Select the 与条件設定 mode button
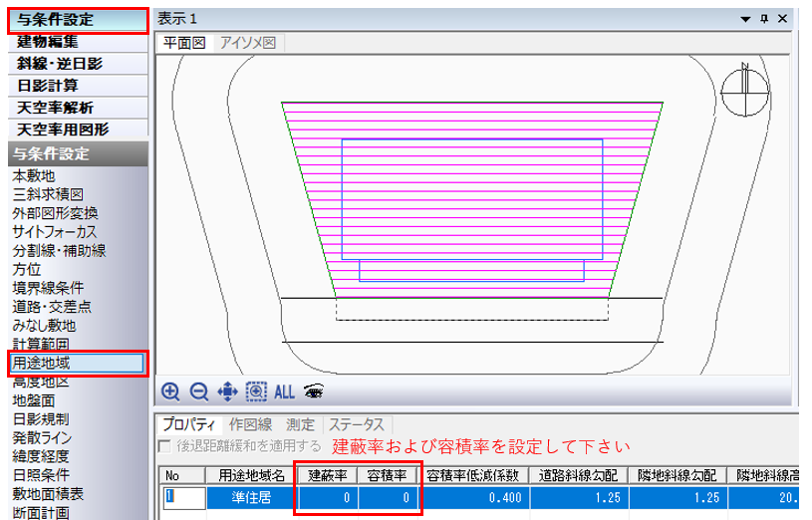This screenshot has height=520, width=812. [78, 20]
